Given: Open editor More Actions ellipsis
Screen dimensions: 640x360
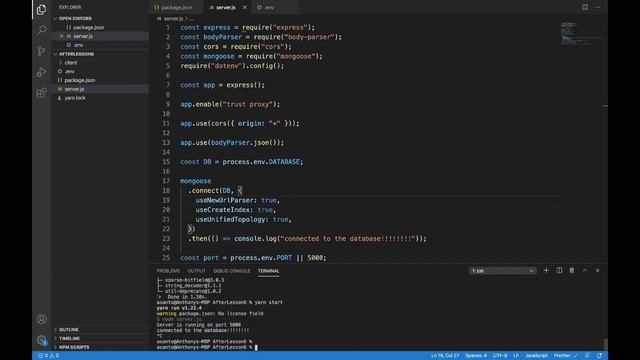Looking at the screenshot, I should point(598,7).
